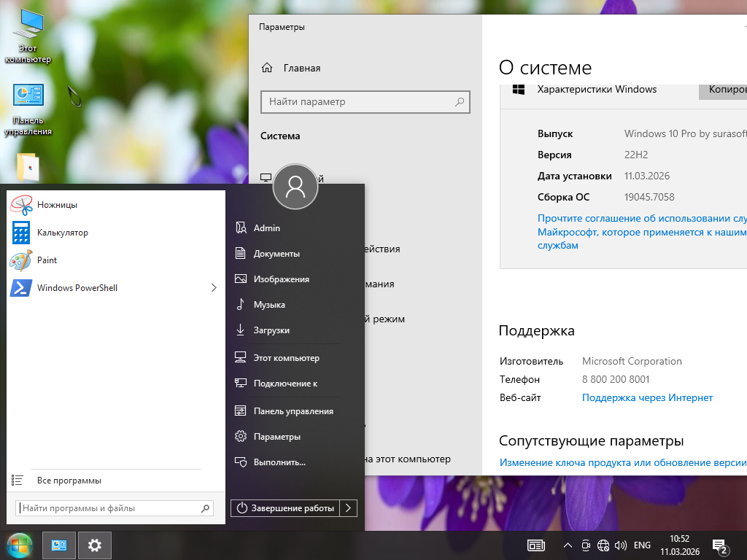The image size is (747, 560).
Task: Open Документы in the Start menu
Action: pyautogui.click(x=276, y=254)
